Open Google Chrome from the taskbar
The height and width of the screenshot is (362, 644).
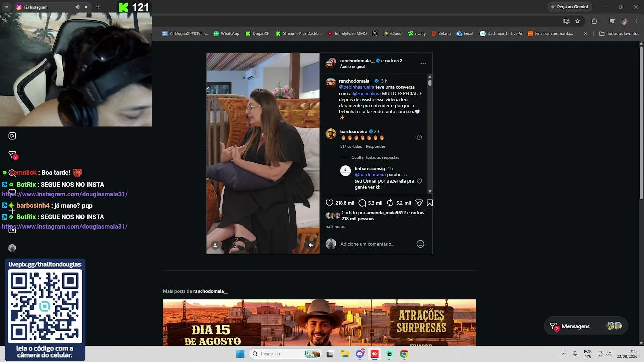(x=404, y=354)
